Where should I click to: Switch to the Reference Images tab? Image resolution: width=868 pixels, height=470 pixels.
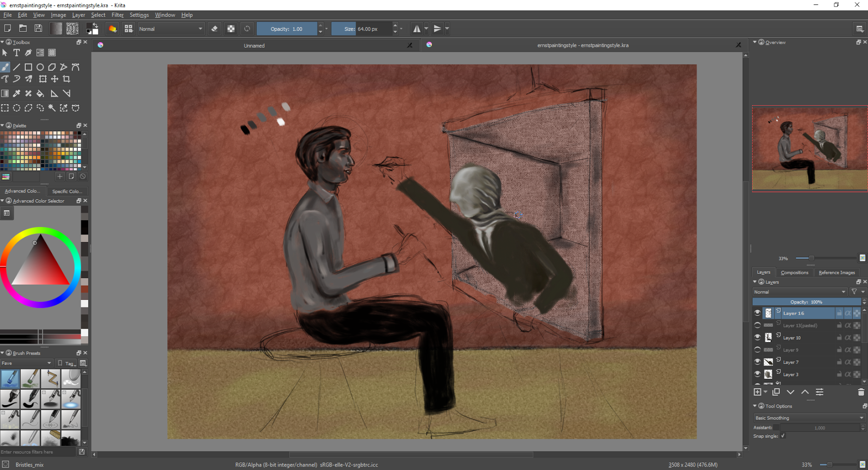click(x=837, y=272)
